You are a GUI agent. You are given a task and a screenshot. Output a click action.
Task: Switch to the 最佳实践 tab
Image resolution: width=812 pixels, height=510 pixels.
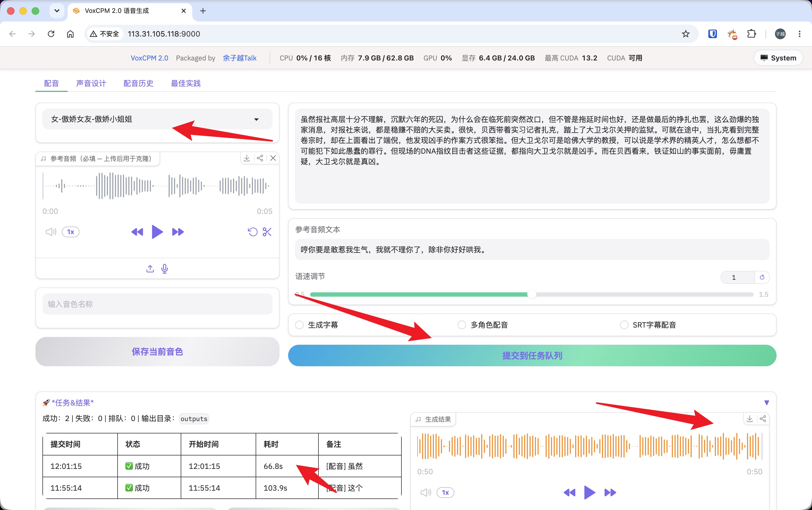[x=186, y=83]
